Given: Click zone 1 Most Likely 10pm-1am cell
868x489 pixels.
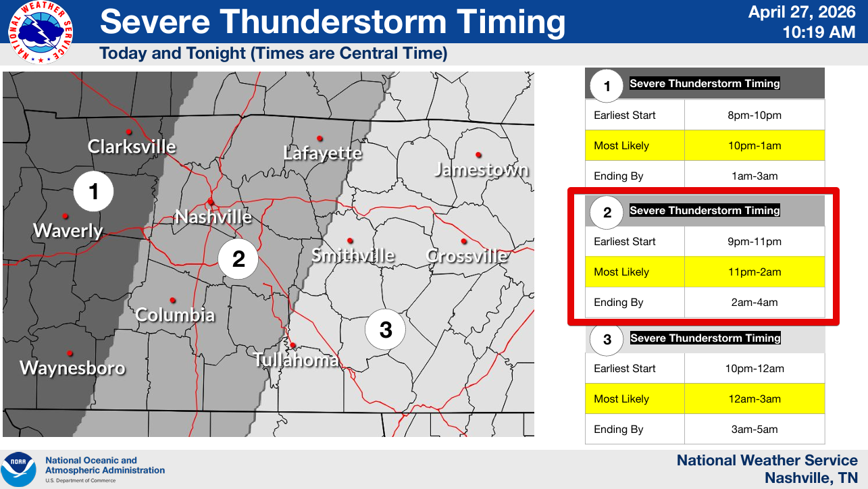Looking at the screenshot, I should (755, 145).
